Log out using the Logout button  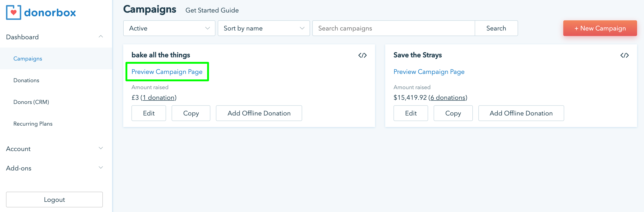click(54, 200)
